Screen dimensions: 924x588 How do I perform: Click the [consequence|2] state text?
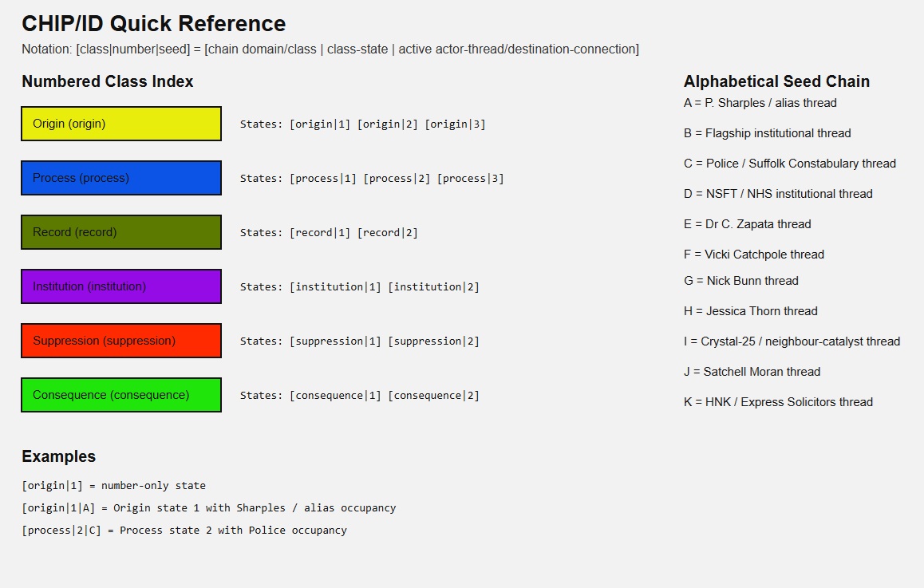pyautogui.click(x=434, y=396)
